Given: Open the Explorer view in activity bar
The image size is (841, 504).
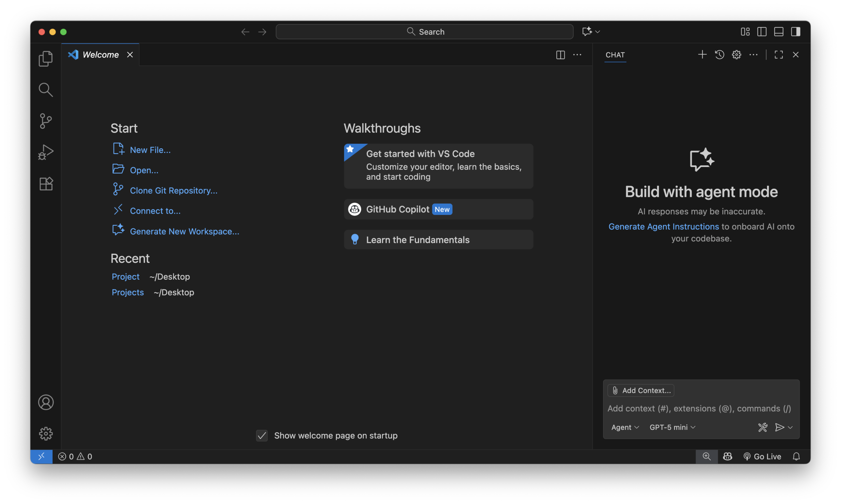Looking at the screenshot, I should tap(46, 58).
